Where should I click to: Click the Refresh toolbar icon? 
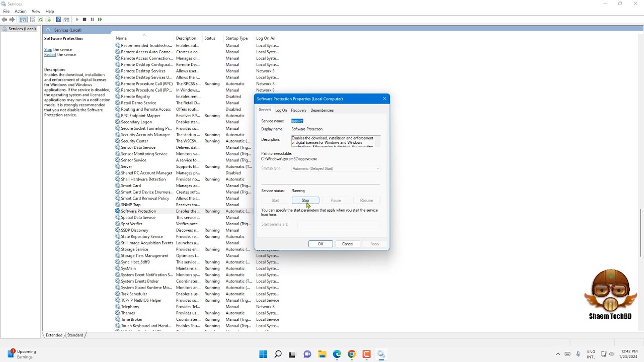(x=41, y=20)
